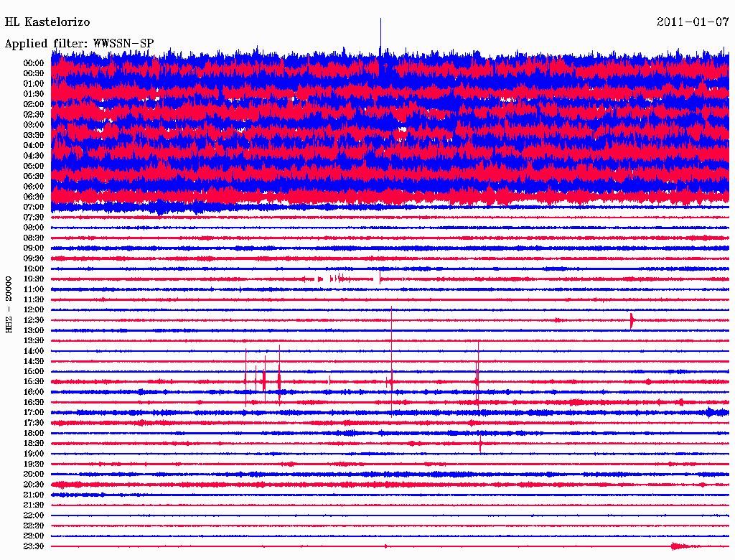Select the 14:30 time label
Image resolution: width=735 pixels, height=560 pixels.
pos(34,361)
